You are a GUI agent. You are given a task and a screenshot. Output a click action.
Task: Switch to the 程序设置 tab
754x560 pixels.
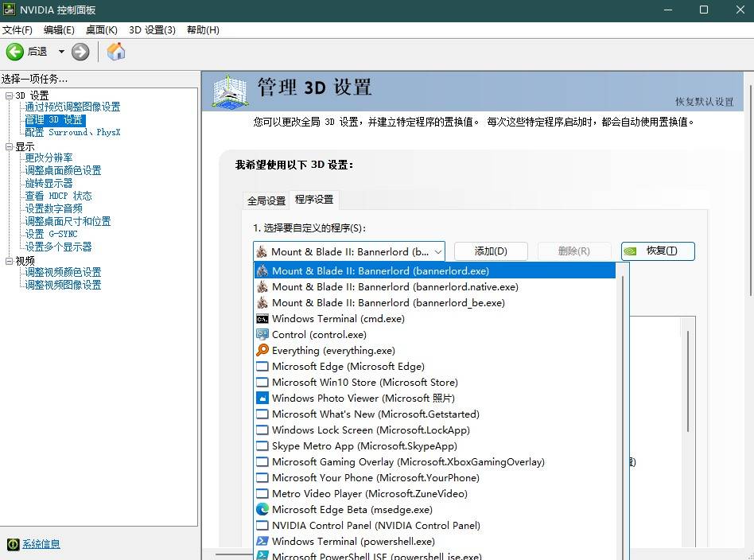314,199
